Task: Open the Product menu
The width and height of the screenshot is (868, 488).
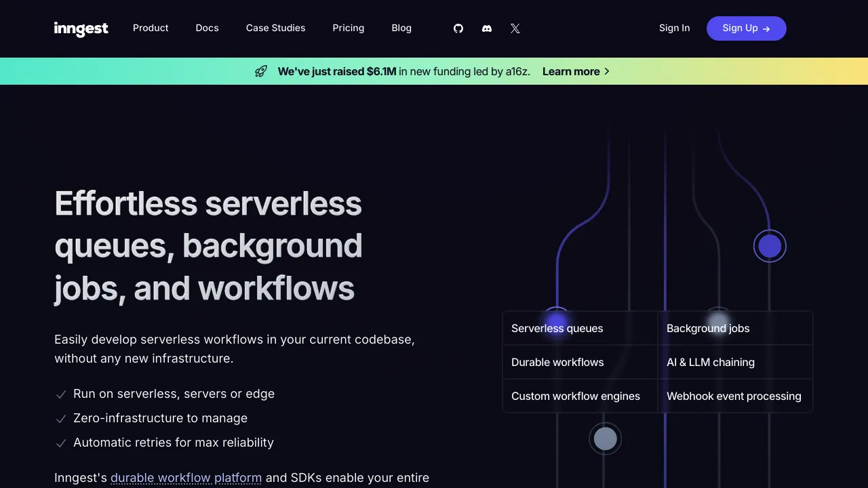Action: point(151,28)
